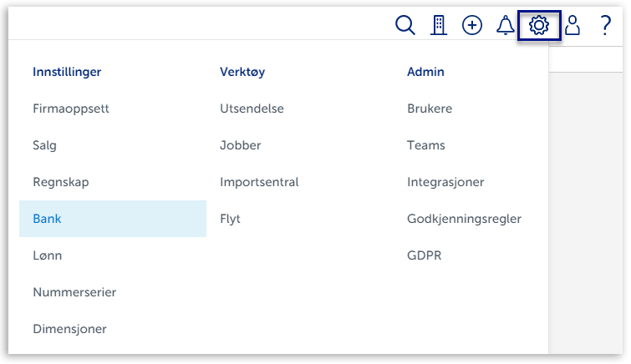Click the plus circle add icon
The image size is (631, 364).
point(472,26)
